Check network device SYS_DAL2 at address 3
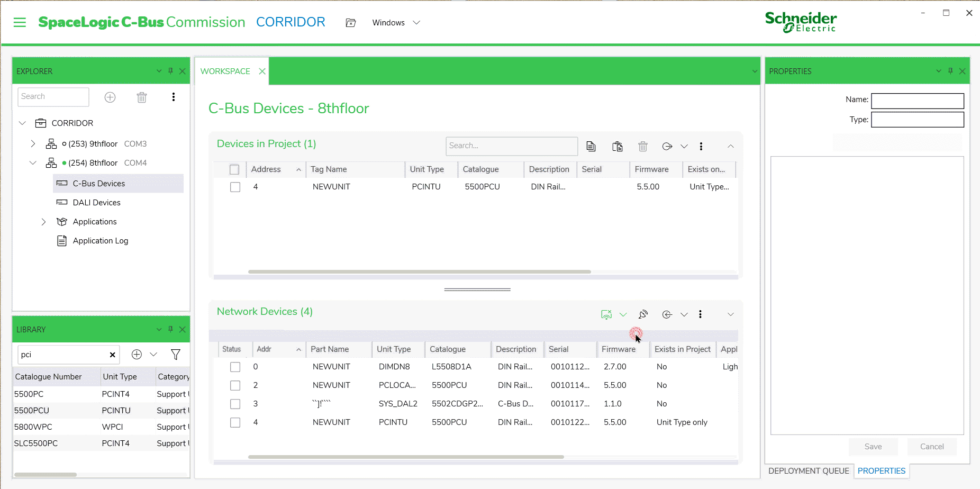 click(x=235, y=404)
